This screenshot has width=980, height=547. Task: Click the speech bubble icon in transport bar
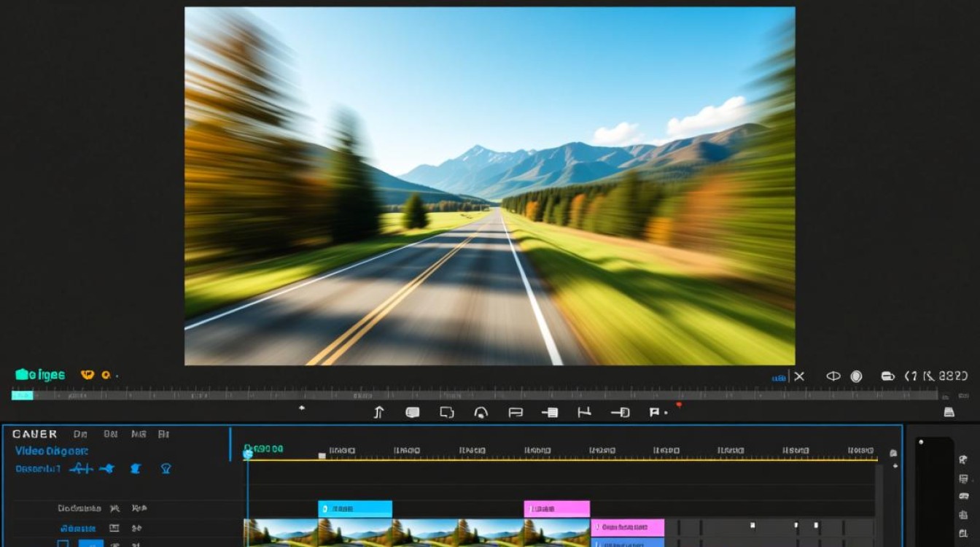click(x=413, y=412)
